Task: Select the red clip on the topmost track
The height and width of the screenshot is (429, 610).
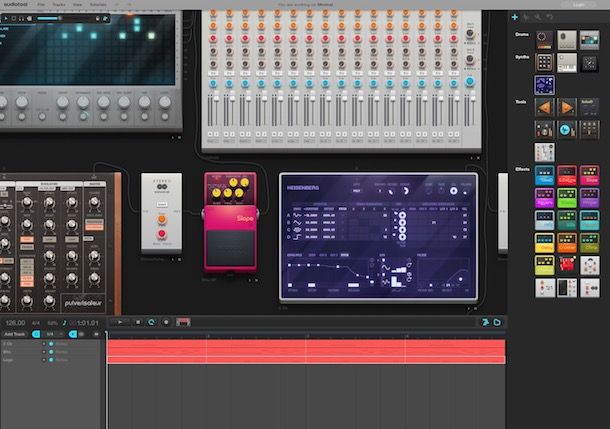Action: [306, 344]
